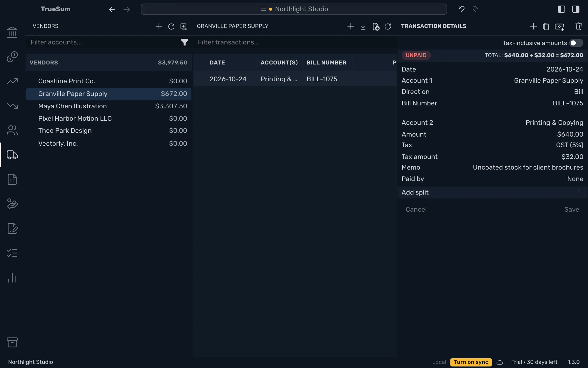Toggle the left sidebar panel
Screen dimensions: 588x368
point(561,9)
